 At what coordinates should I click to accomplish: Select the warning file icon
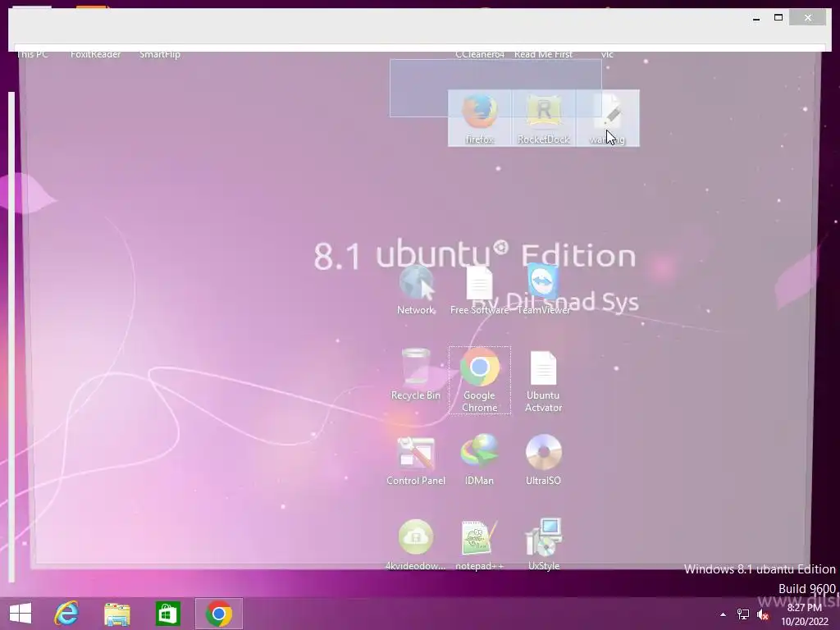click(x=608, y=118)
